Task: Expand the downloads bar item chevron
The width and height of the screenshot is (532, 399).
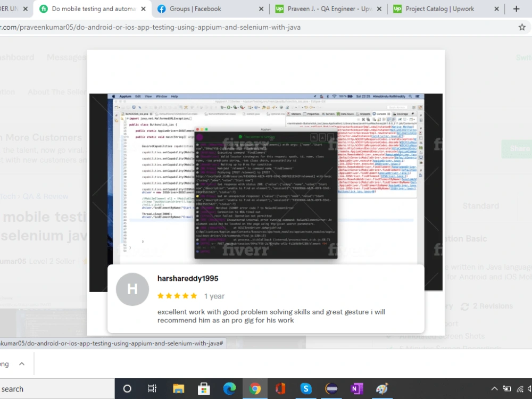Action: click(22, 364)
